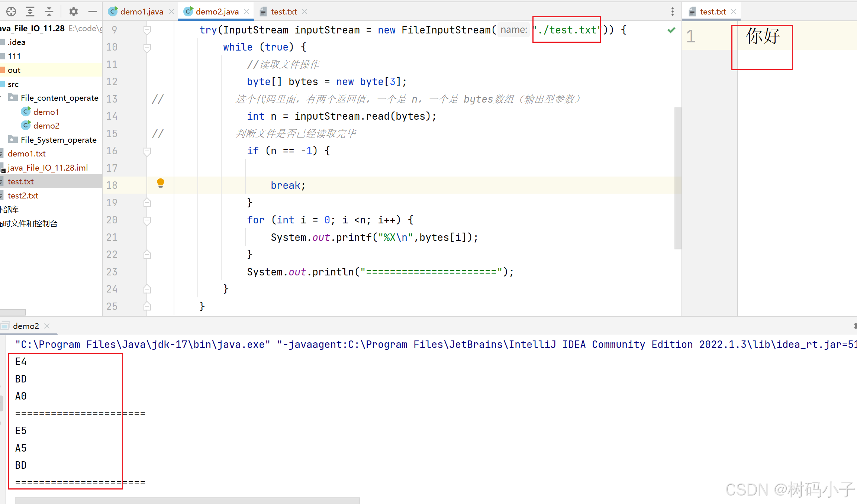Click the green inspection checkmark in editor
This screenshot has height=504, width=857.
point(671,30)
